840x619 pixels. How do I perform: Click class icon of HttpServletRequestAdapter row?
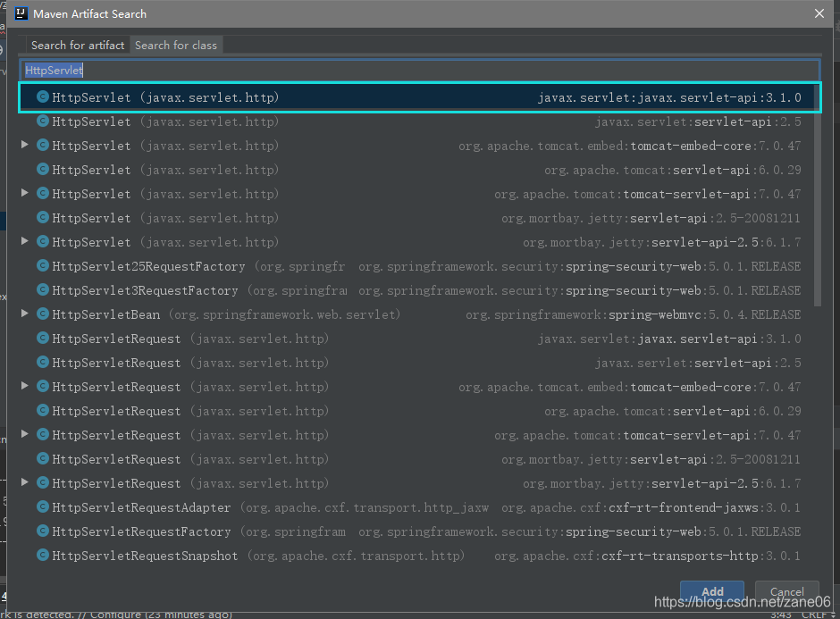click(43, 506)
